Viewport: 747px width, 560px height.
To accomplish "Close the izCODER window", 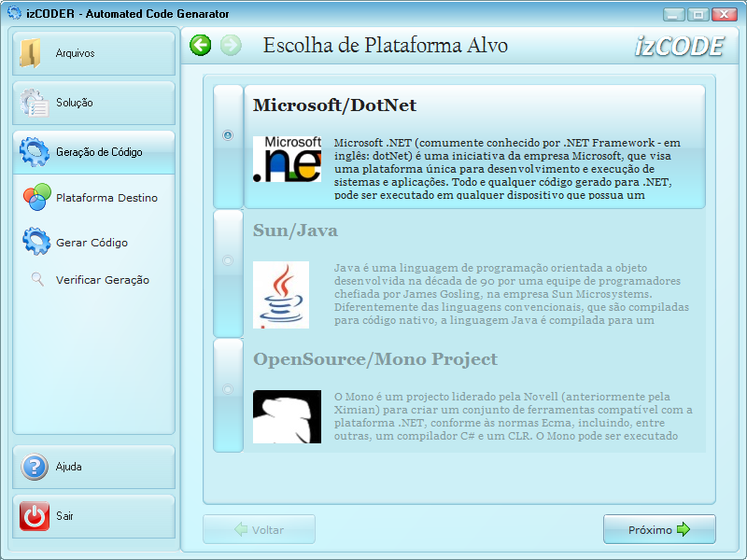I will [x=725, y=14].
